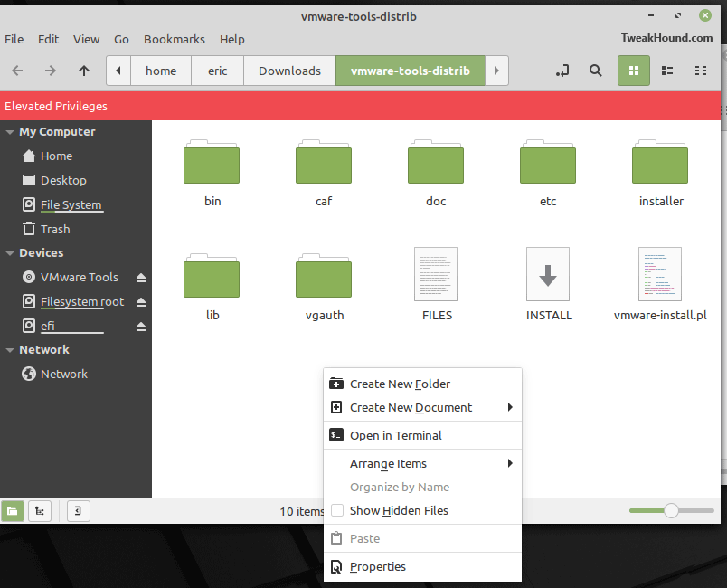
Task: Eject the VMware Tools device
Action: 141,278
